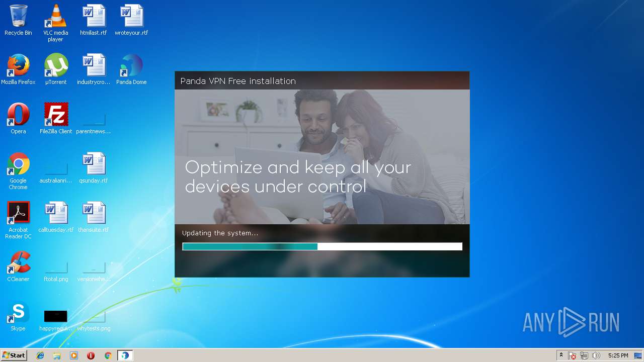
Task: Launch CCleaner desktop shortcut
Action: 18,262
